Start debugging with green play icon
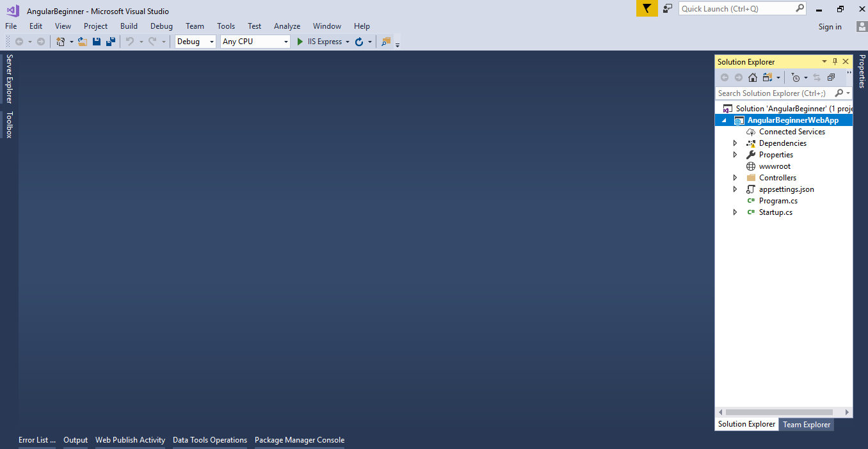 click(x=300, y=42)
